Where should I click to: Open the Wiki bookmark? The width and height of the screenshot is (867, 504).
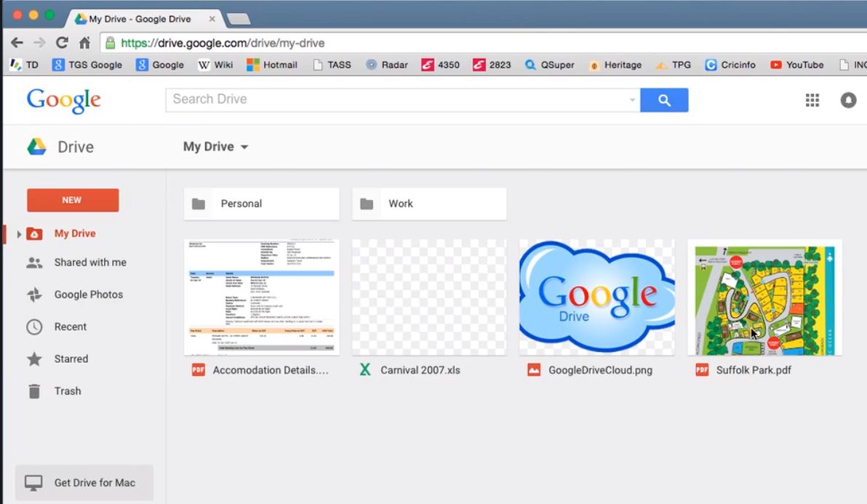215,65
